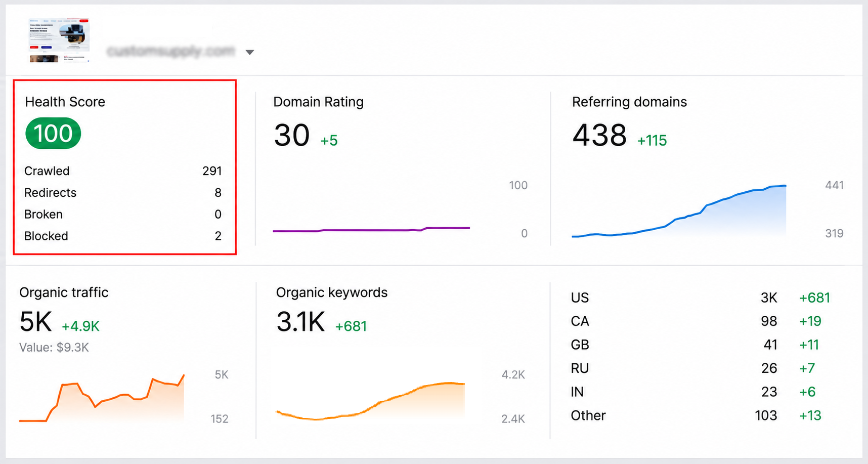The image size is (868, 464).
Task: Click the Organic traffic value 5K
Action: pos(35,322)
